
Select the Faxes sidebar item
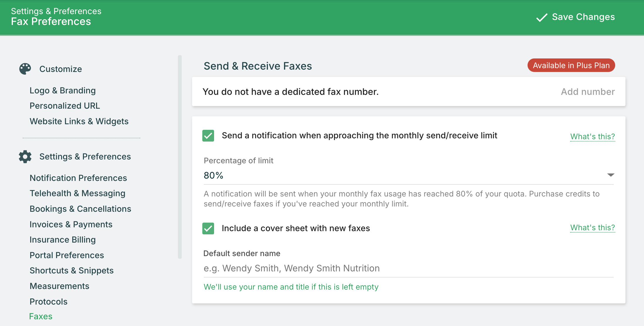point(41,316)
